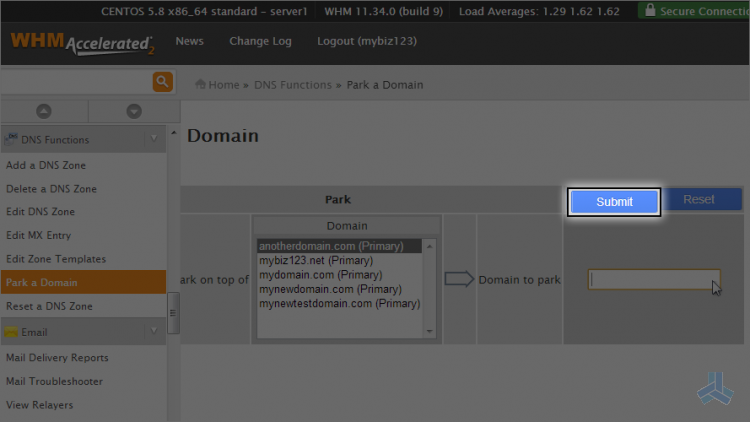Screen dimensions: 750x422
Task: Open View Relayers
Action: (39, 405)
